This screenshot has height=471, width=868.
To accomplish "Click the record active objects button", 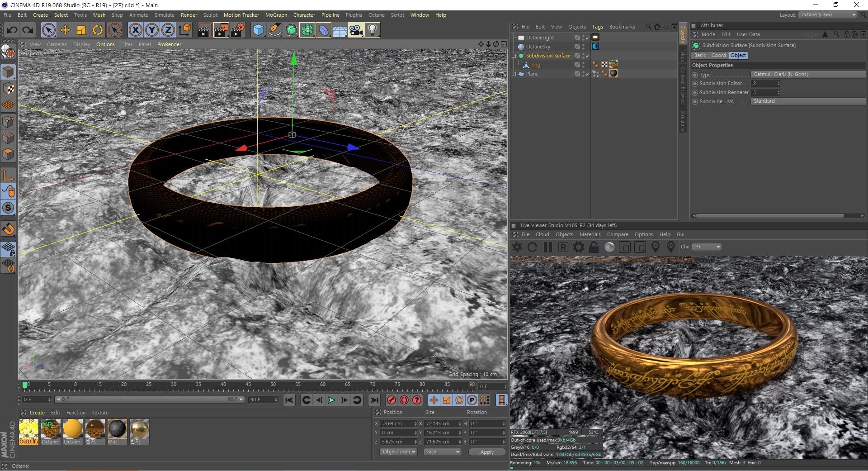I will [392, 400].
